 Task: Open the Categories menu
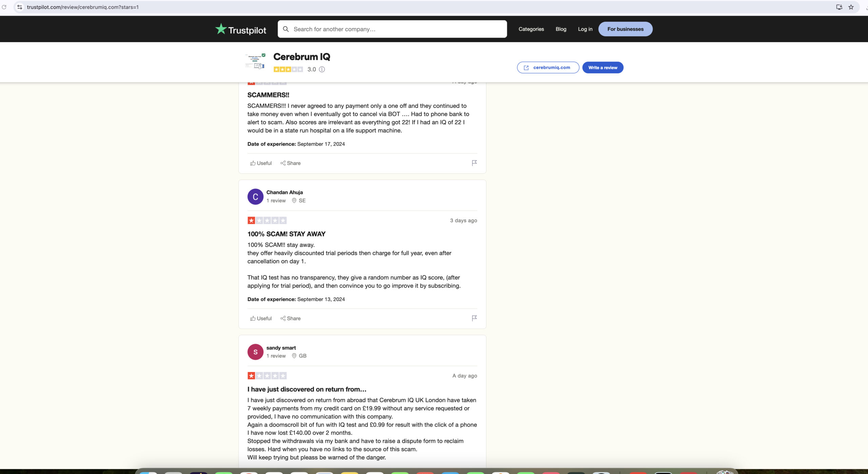coord(531,29)
